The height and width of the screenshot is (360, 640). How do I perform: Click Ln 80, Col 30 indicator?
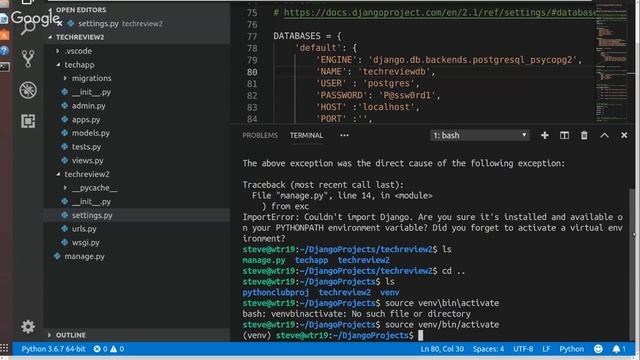(442, 349)
